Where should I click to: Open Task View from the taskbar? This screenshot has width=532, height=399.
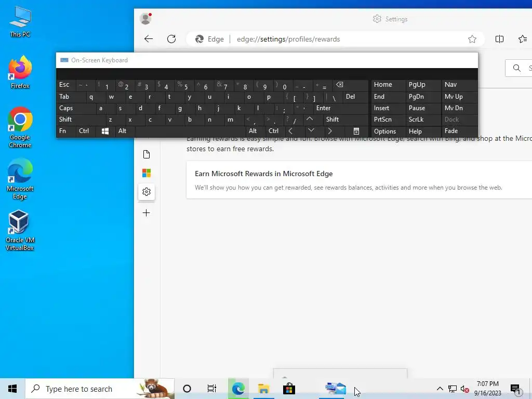point(212,389)
